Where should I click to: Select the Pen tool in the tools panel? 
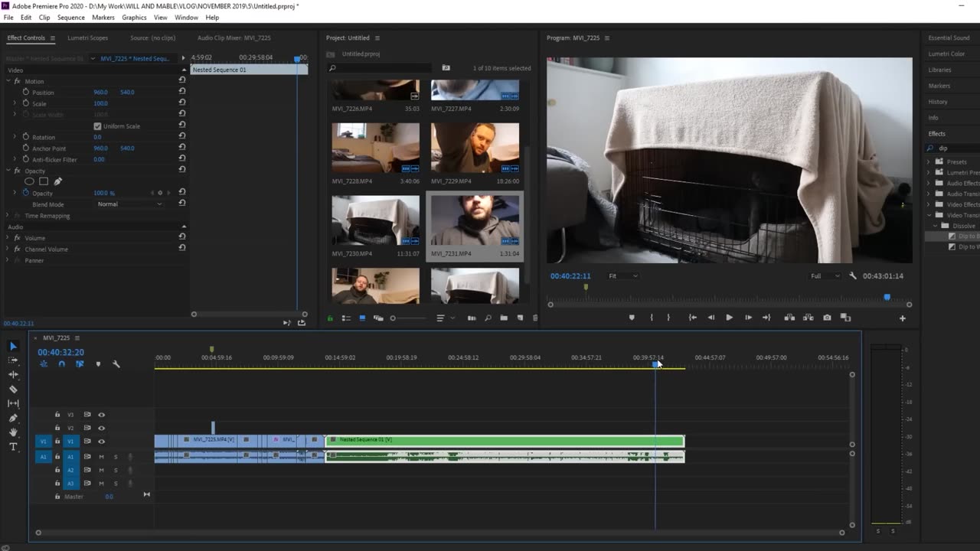pyautogui.click(x=13, y=418)
